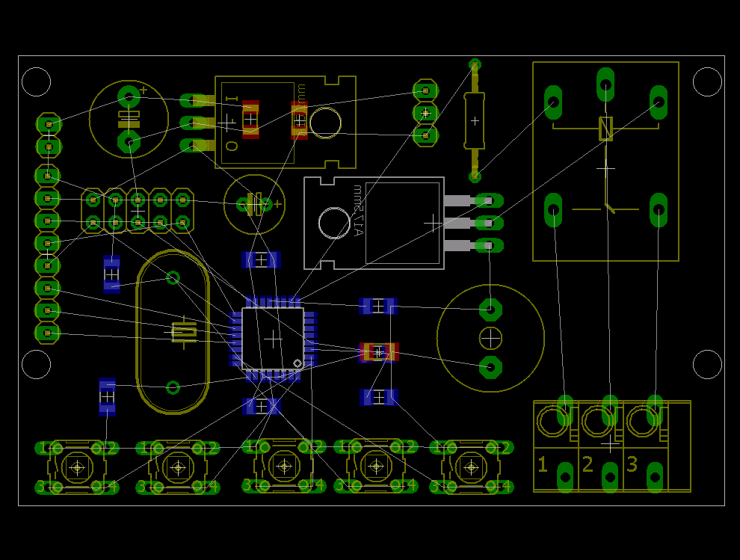Click terminal block label 1
This screenshot has width=740, height=560.
click(x=542, y=464)
